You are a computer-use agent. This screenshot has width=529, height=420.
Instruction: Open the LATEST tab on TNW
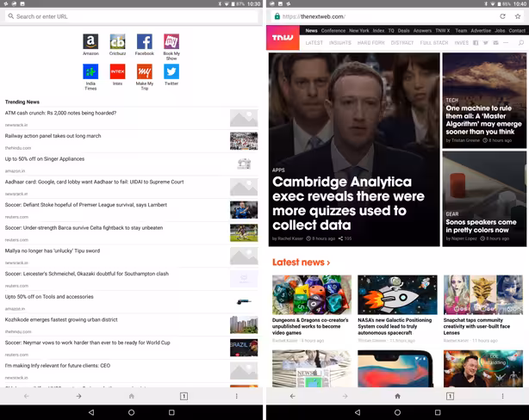[314, 43]
